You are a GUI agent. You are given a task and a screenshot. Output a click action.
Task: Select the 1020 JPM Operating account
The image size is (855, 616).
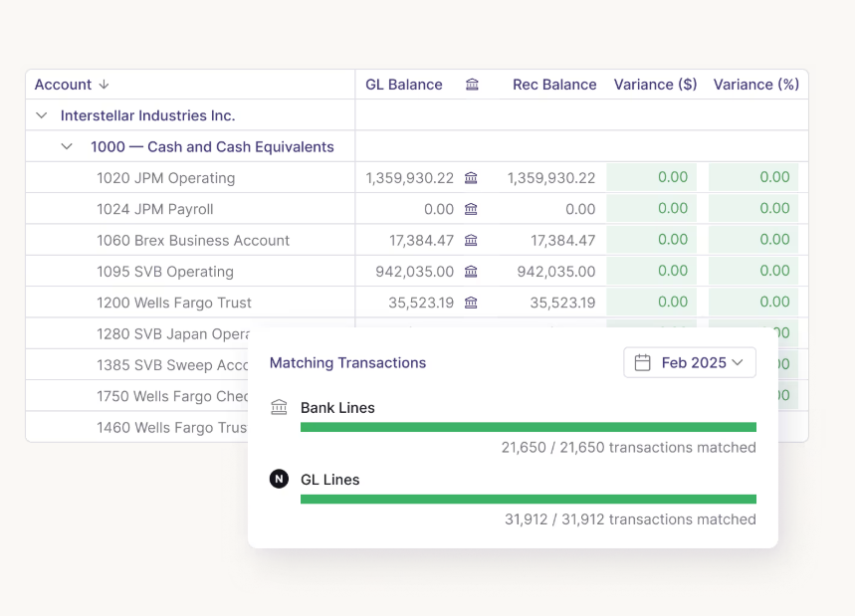[165, 178]
